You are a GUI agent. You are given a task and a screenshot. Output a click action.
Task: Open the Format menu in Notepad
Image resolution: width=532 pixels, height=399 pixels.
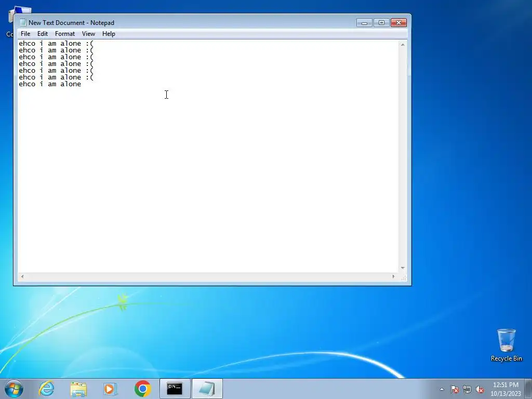coord(65,34)
